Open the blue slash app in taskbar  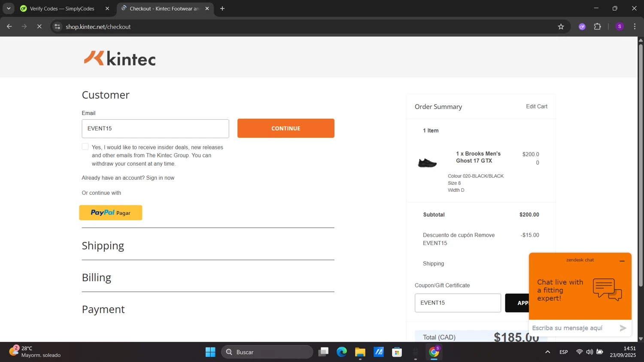pos(379,352)
